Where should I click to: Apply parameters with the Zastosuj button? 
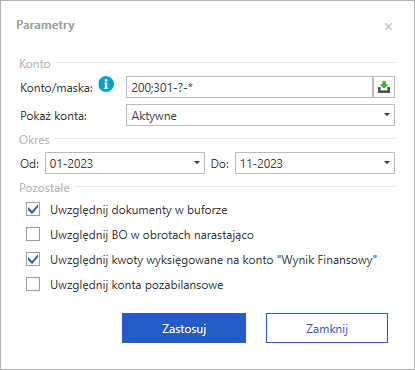184,328
